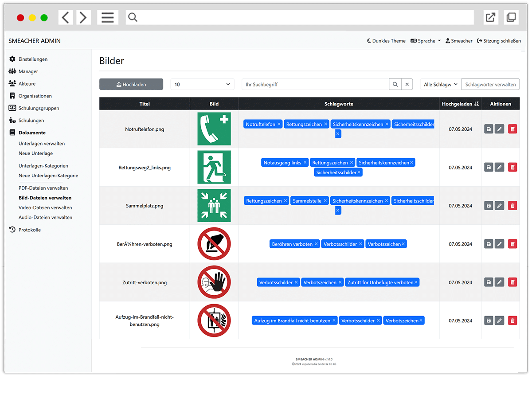Edit the Berühren-verboten.png entry
This screenshot has height=399, width=532.
point(500,244)
